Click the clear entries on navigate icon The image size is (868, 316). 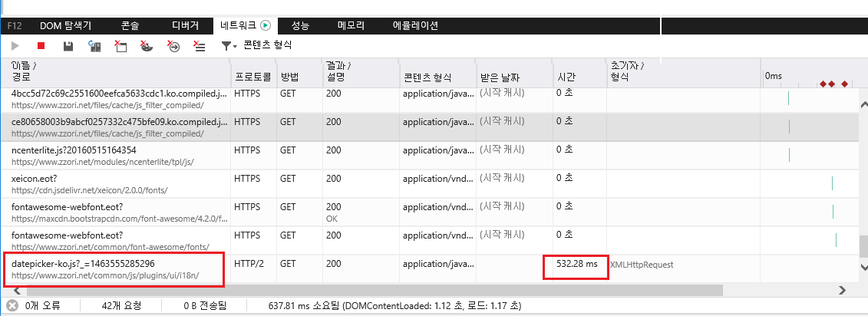(173, 46)
